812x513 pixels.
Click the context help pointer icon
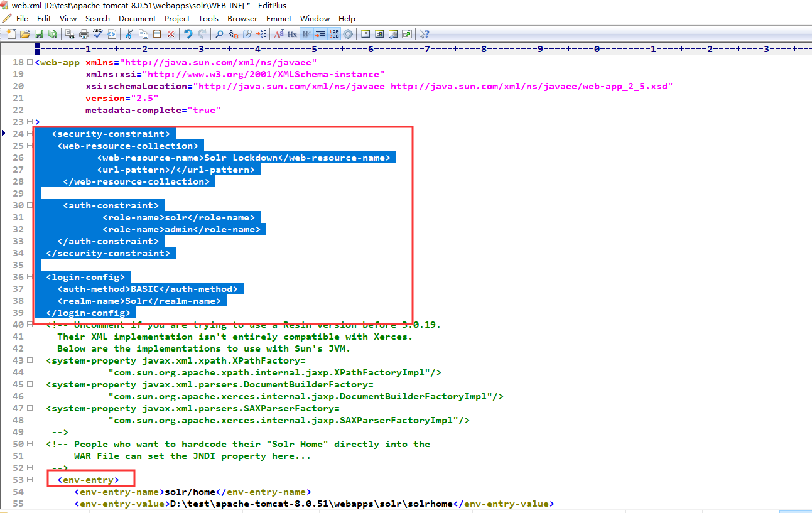tap(423, 34)
